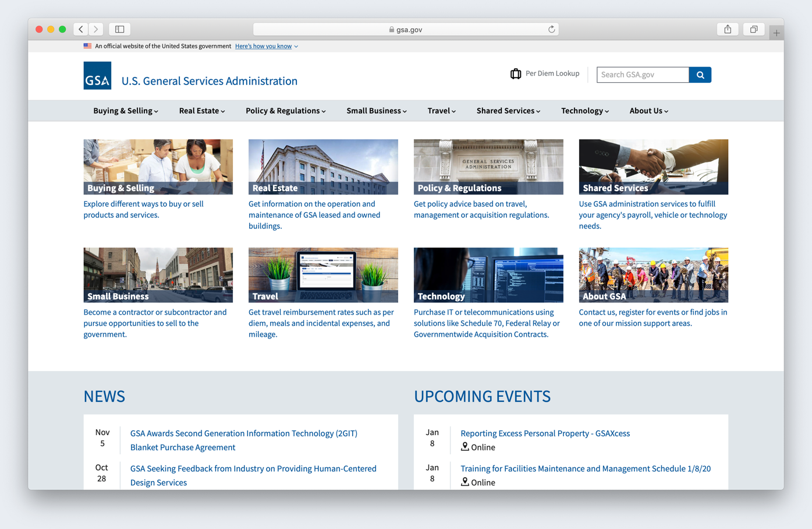Toggle the Safari sidebar button
The image size is (812, 529).
(x=120, y=29)
